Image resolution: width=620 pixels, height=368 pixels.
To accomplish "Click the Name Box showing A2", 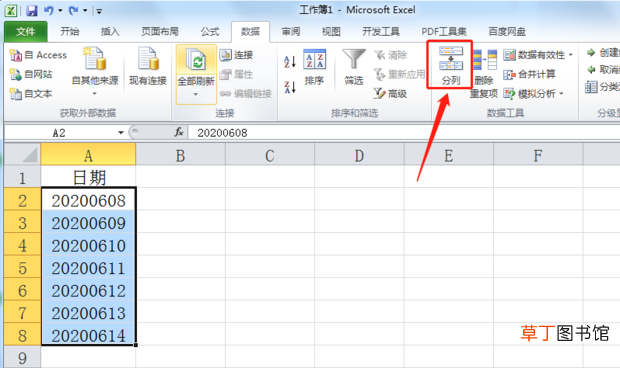I will click(59, 133).
